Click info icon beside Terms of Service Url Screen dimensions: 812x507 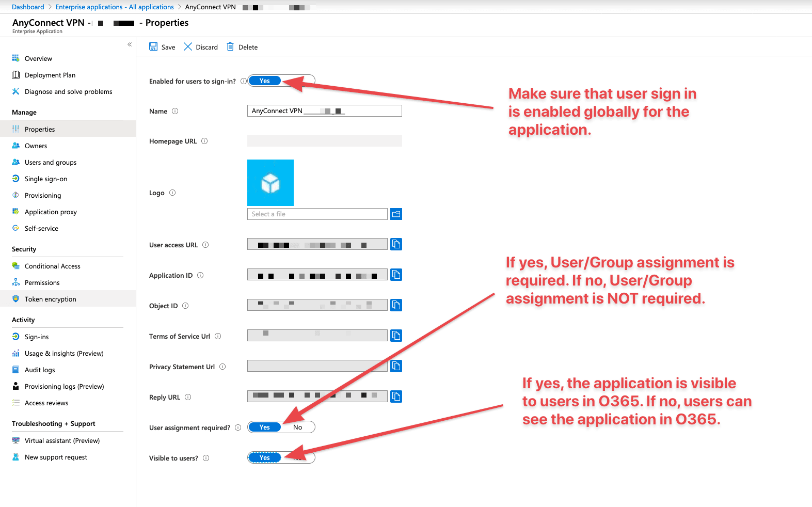pos(218,336)
